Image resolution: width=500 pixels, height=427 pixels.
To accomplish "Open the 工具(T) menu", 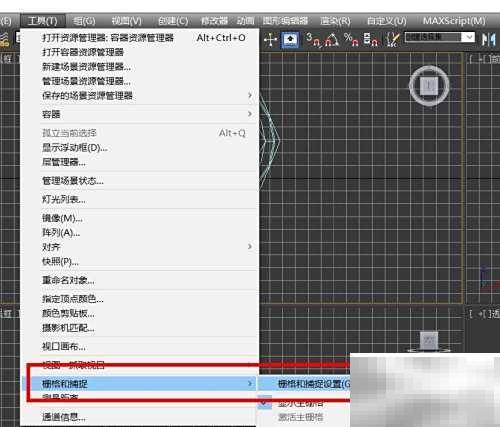I will (42, 21).
